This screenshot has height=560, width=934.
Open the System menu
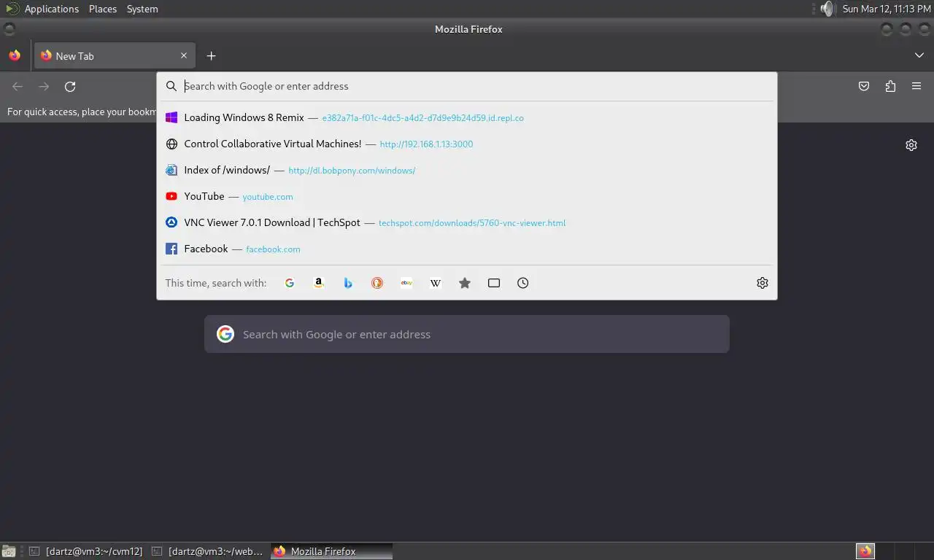[142, 9]
